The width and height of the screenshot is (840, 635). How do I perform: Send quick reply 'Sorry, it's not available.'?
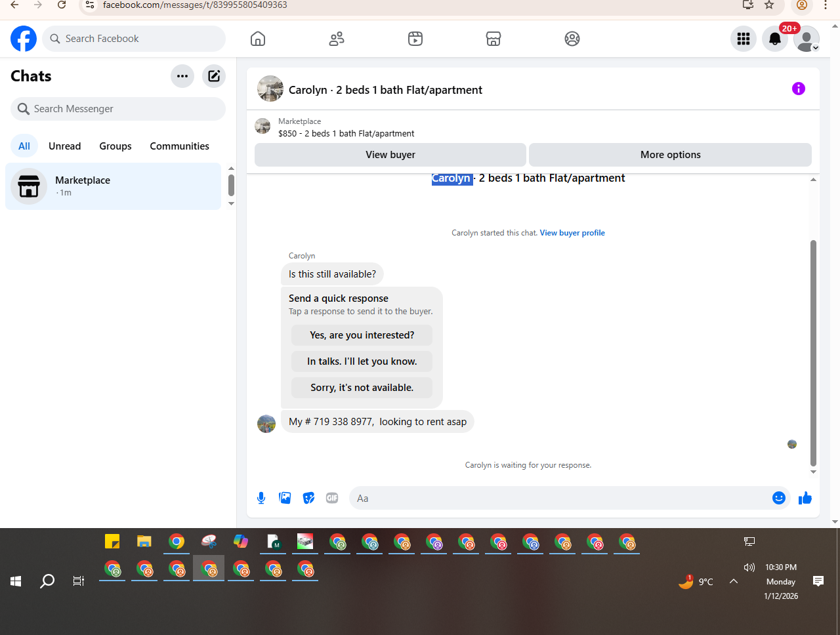coord(362,388)
